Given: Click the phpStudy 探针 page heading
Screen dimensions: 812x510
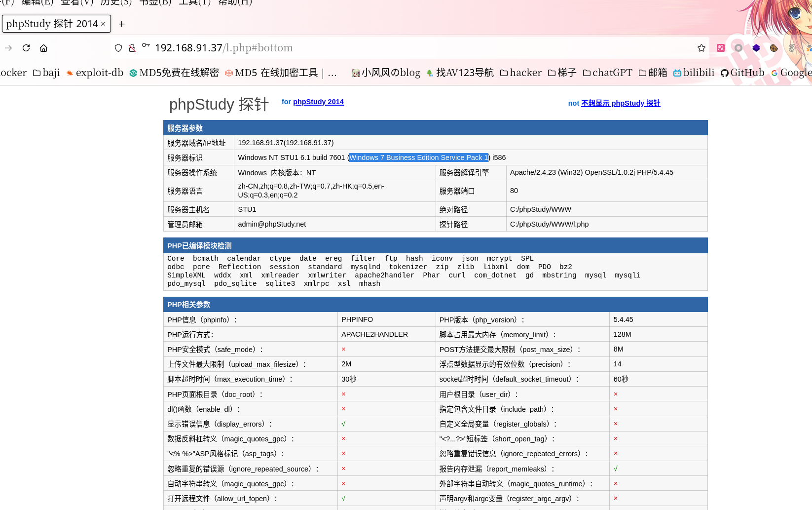Looking at the screenshot, I should pos(219,104).
